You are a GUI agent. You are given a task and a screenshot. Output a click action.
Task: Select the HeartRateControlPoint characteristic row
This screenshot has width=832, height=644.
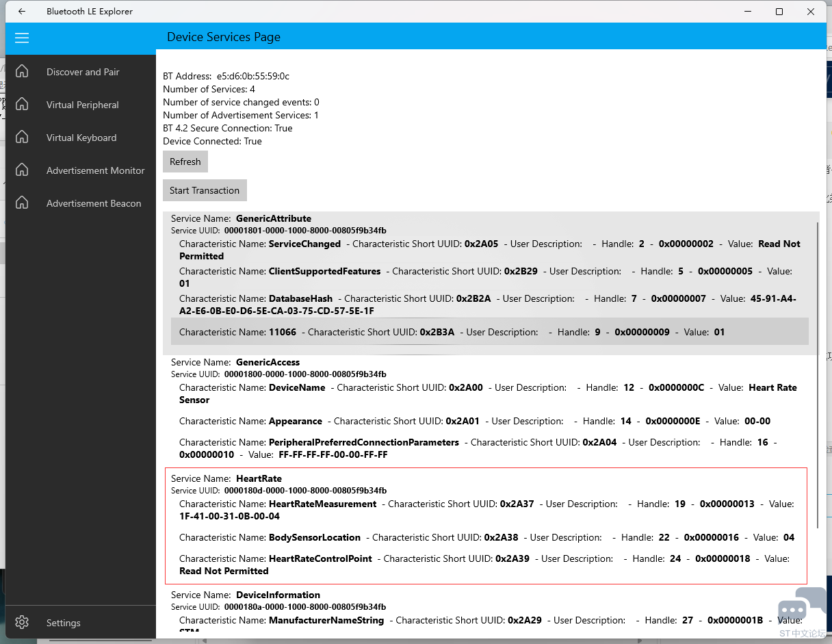tap(490, 565)
